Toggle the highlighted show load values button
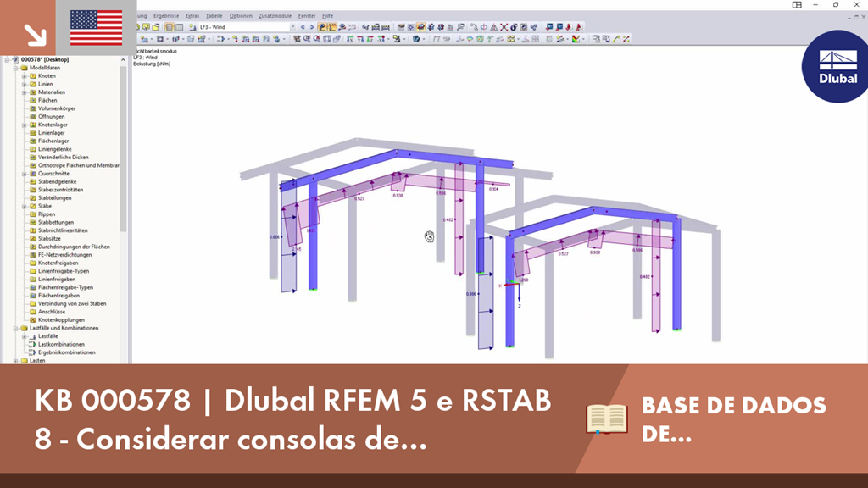Viewport: 868px width, 488px height. (x=332, y=26)
